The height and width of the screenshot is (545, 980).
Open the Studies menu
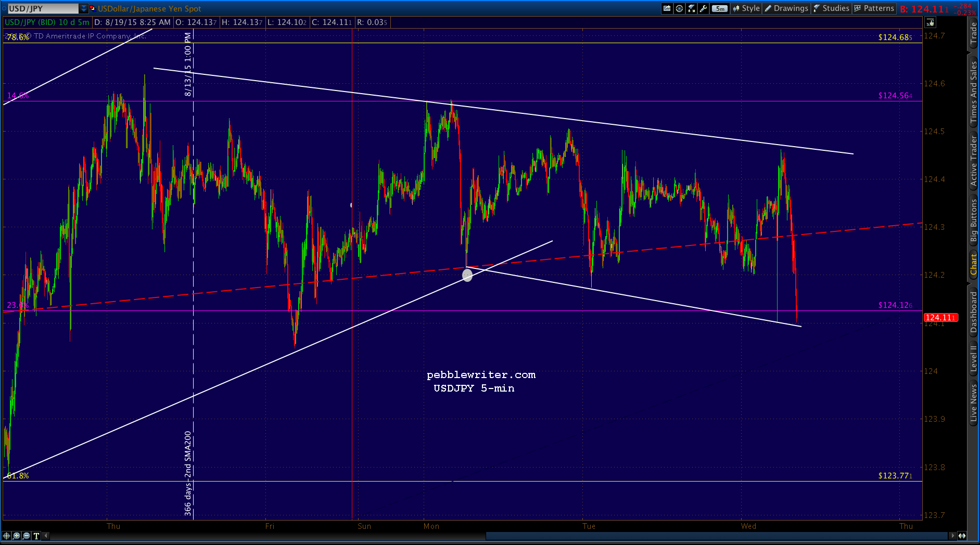point(831,8)
